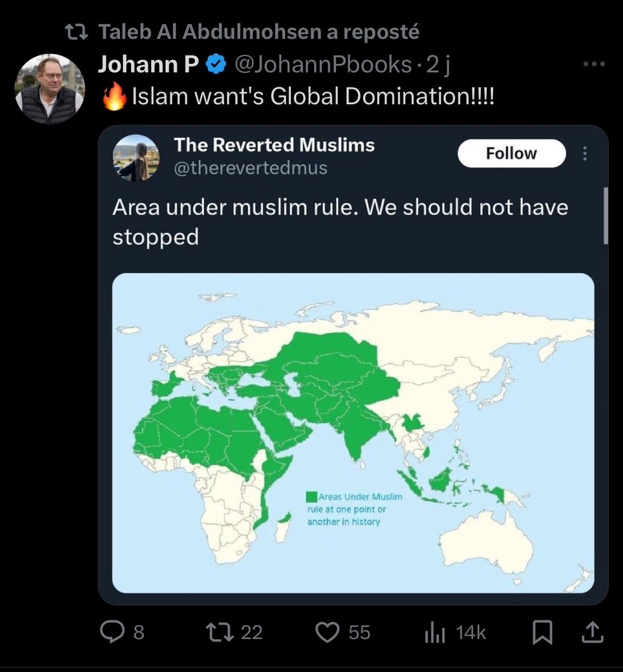
Task: Click the Johann P display name
Action: click(148, 66)
